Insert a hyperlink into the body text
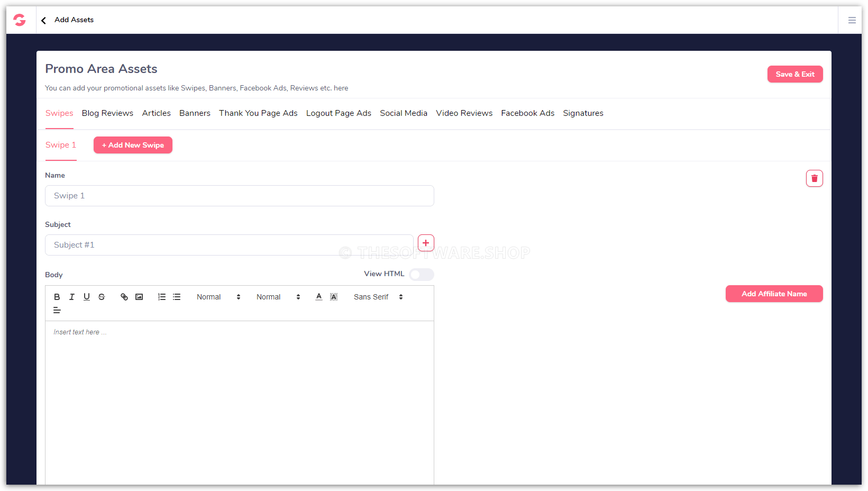The image size is (868, 491). click(124, 297)
